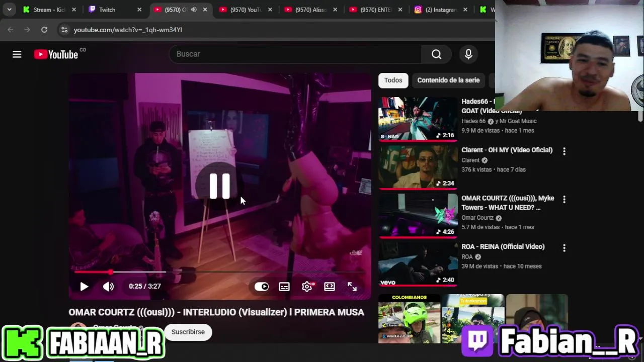Close the Twitch tab
Viewport: 644px width, 362px height.
[x=139, y=10]
